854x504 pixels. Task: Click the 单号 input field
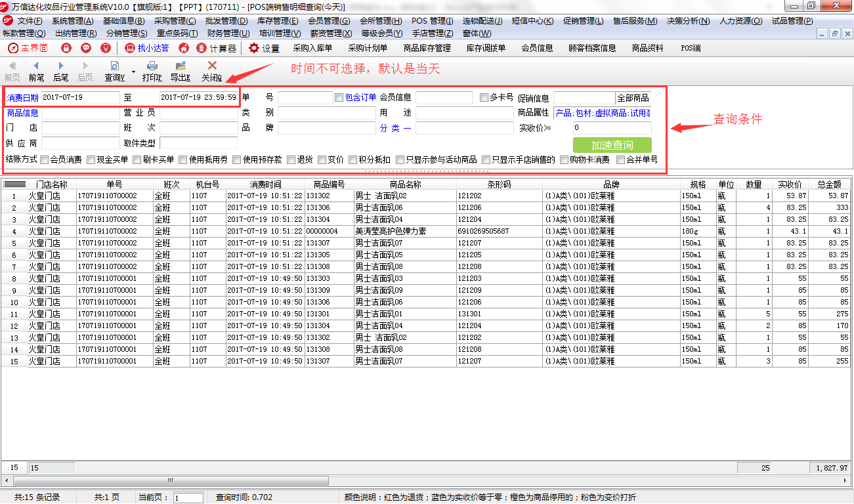pos(305,98)
